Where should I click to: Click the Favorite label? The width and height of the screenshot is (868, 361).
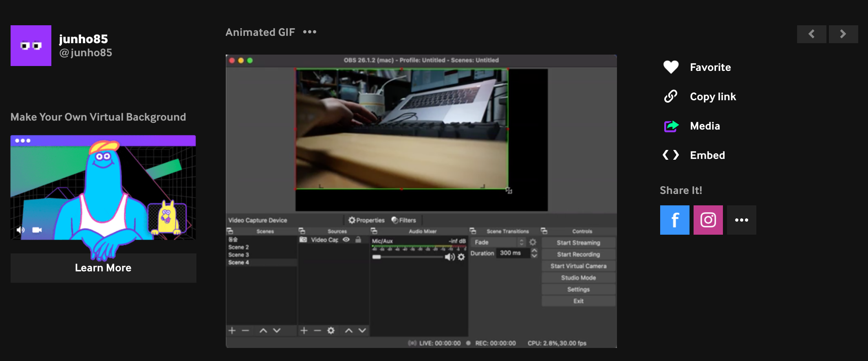click(710, 67)
